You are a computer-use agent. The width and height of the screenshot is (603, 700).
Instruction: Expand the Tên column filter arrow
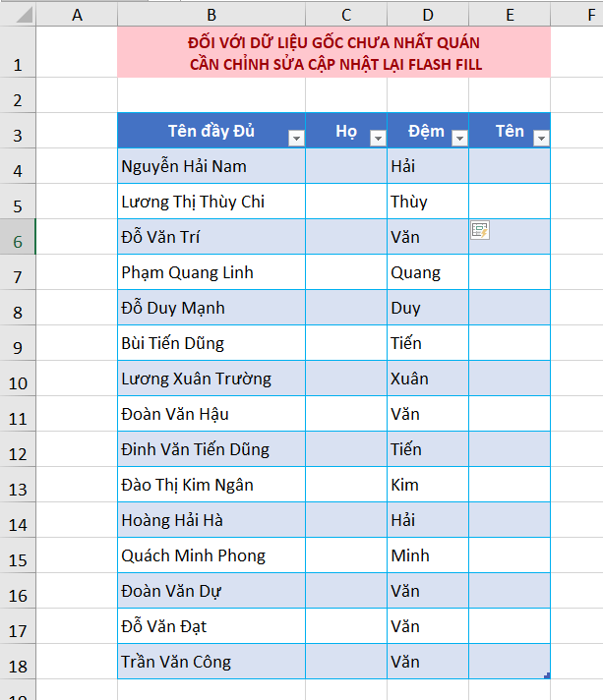coord(541,139)
